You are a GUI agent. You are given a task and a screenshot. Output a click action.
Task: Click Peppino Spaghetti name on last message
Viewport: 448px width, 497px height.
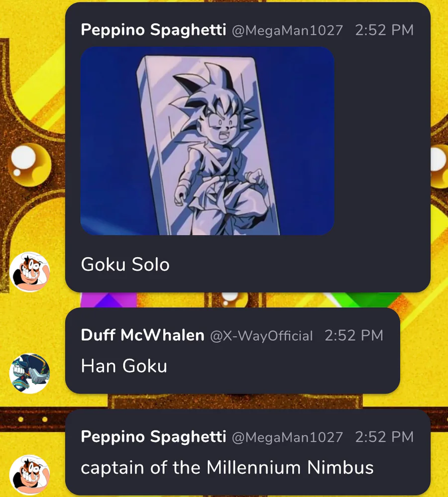(153, 436)
